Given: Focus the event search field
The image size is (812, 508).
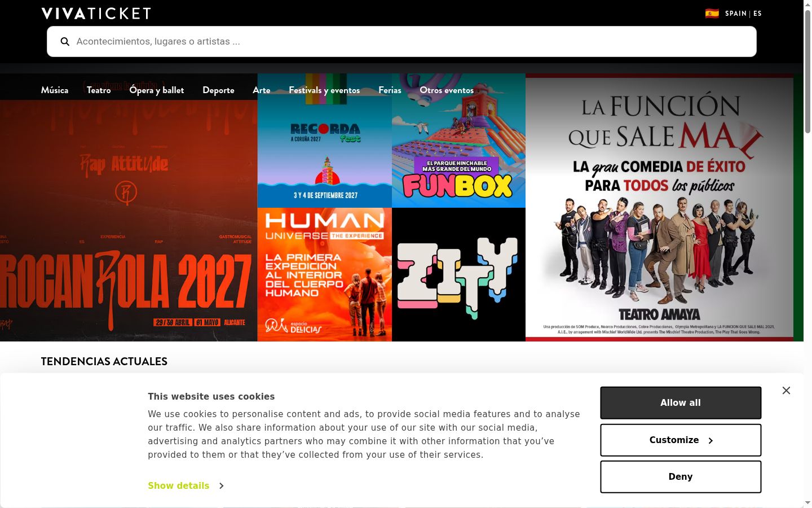Looking at the screenshot, I should pos(401,41).
